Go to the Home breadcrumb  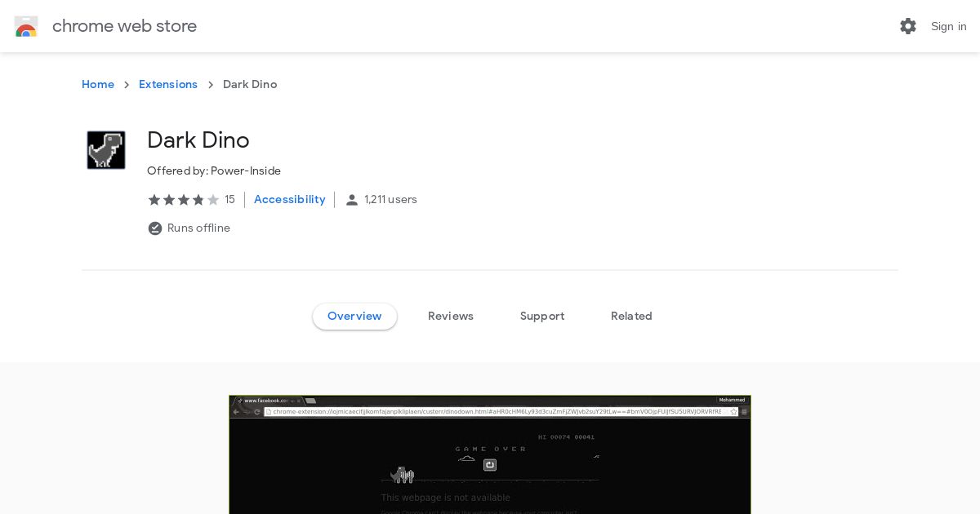point(98,85)
